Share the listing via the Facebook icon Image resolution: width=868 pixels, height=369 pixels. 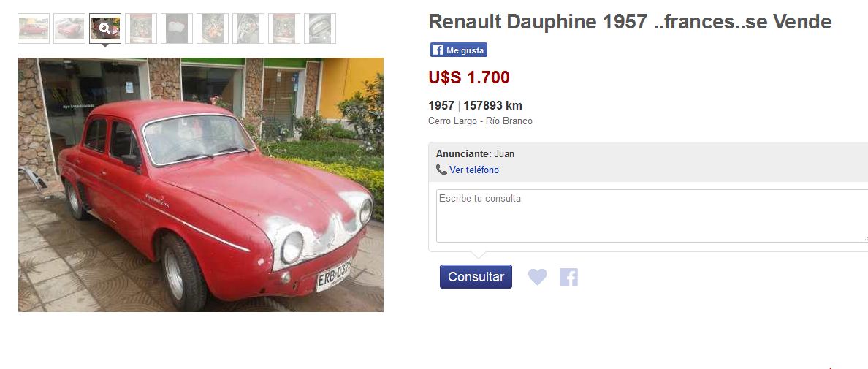(x=568, y=277)
